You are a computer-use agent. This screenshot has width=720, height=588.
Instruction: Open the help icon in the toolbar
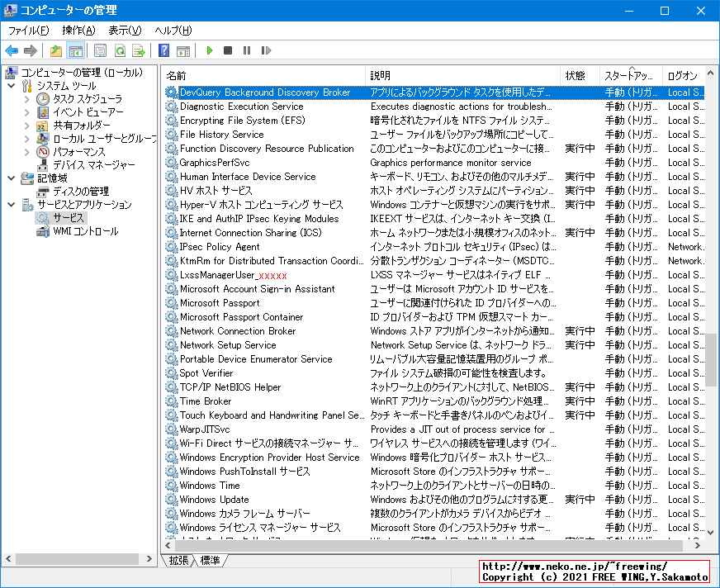click(162, 50)
